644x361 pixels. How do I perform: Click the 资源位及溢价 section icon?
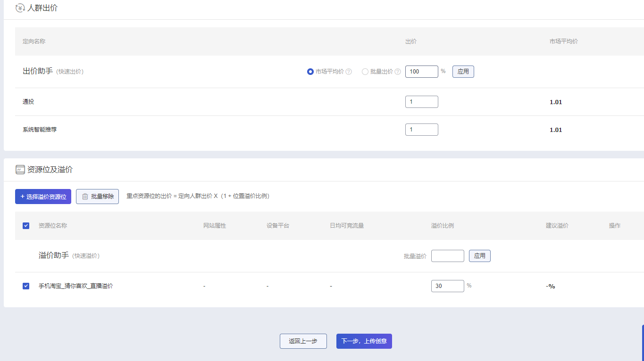[x=20, y=170]
